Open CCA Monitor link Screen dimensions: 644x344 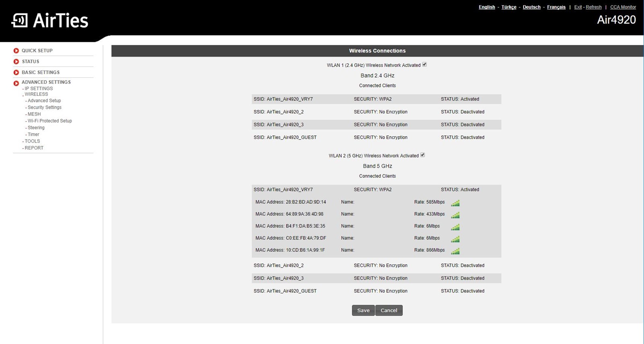623,7
